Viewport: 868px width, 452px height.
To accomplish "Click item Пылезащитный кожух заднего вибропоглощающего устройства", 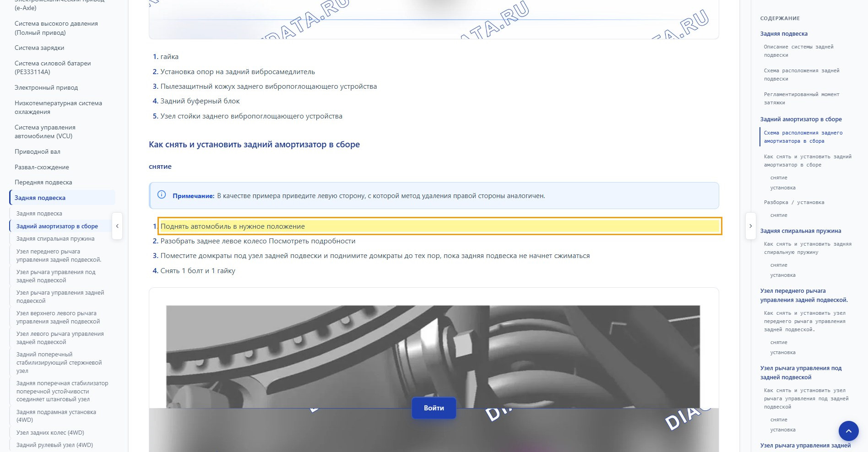I will point(269,86).
